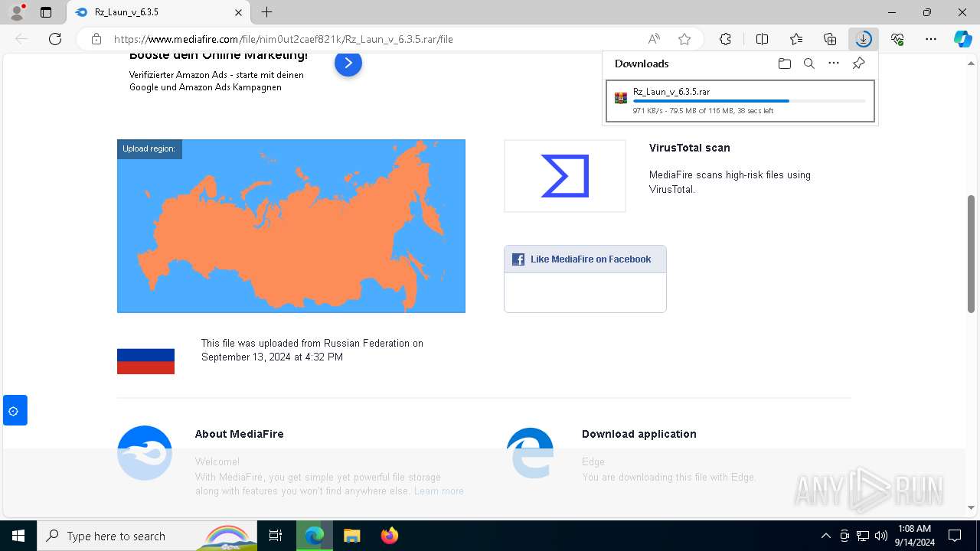Viewport: 980px width, 551px height.
Task: Click the blue ad arrow button
Action: [x=348, y=63]
